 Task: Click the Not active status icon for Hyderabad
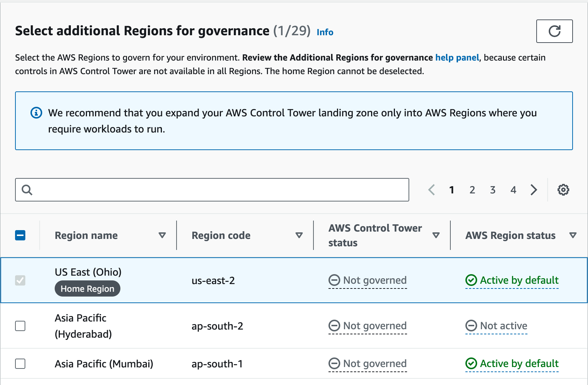(x=471, y=326)
